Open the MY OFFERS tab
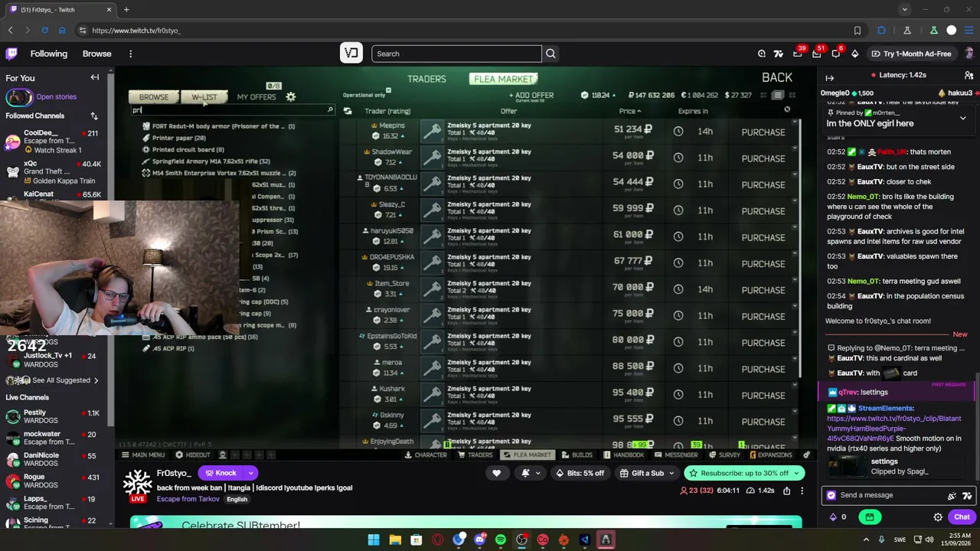 (x=256, y=97)
